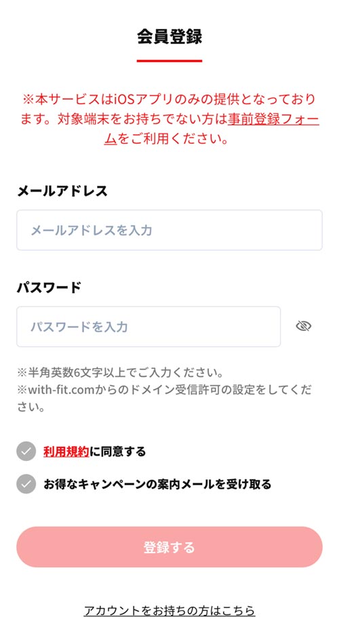Click the お得なキャンペーンの案内メールを受け取る label text
The image size is (339, 644).
(157, 484)
